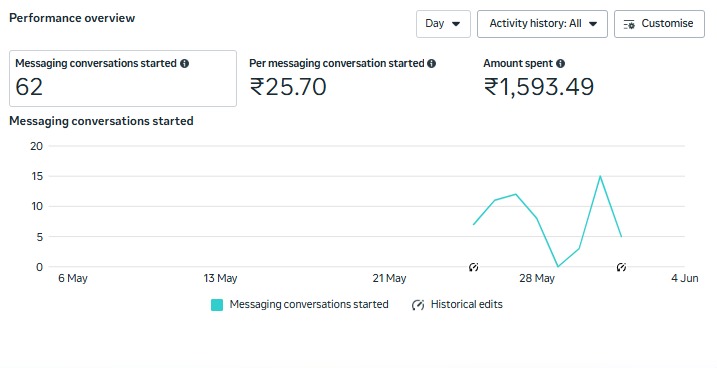Click historical edit marker near 28 May
The width and height of the screenshot is (717, 368).
point(474,267)
